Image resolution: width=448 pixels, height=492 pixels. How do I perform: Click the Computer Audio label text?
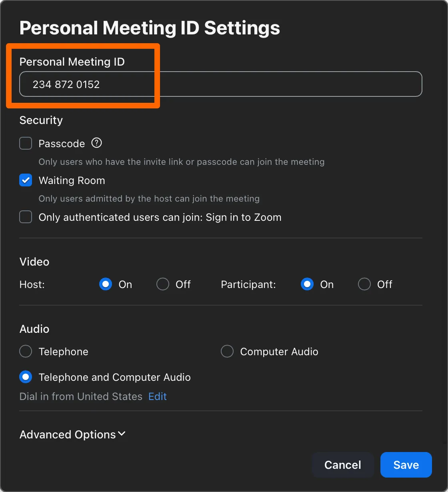tap(279, 352)
